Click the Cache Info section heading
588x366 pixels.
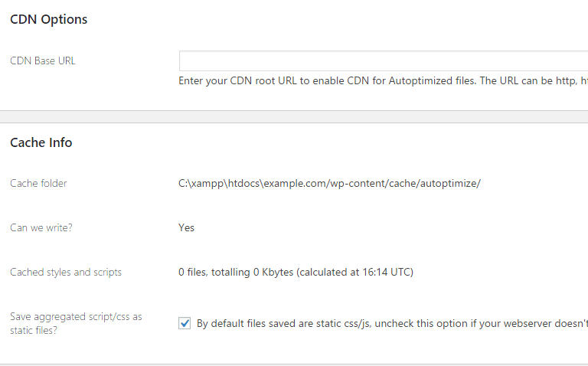pyautogui.click(x=41, y=142)
